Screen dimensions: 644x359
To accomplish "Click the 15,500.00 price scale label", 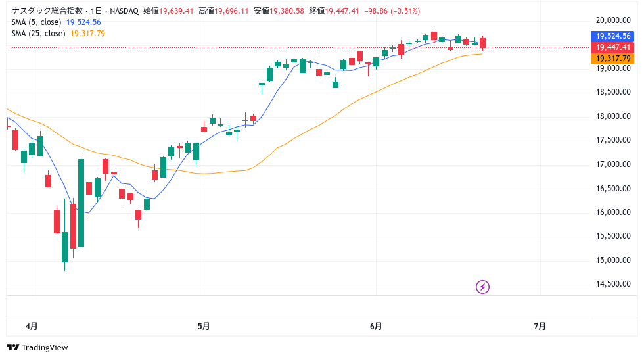I will tap(613, 236).
